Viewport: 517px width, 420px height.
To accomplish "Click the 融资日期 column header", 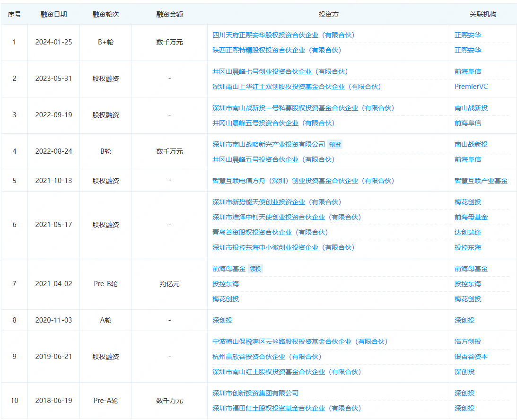I will 53,14.
